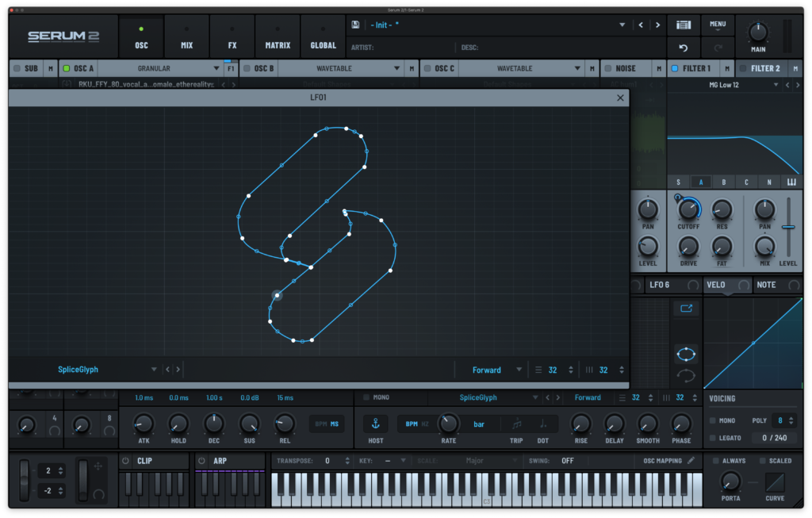
Task: Edit OSC mapping with the pencil icon
Action: (x=691, y=461)
